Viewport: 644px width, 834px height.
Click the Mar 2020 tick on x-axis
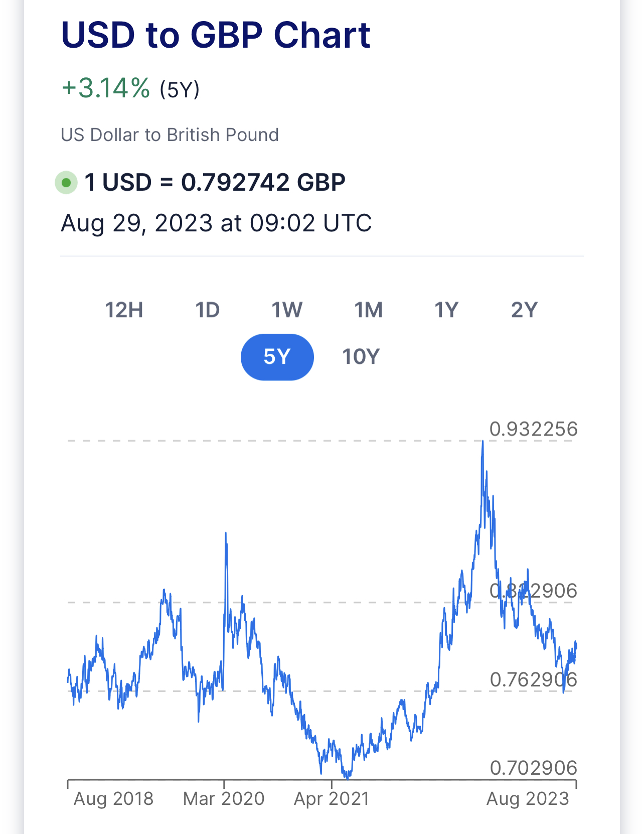click(224, 783)
